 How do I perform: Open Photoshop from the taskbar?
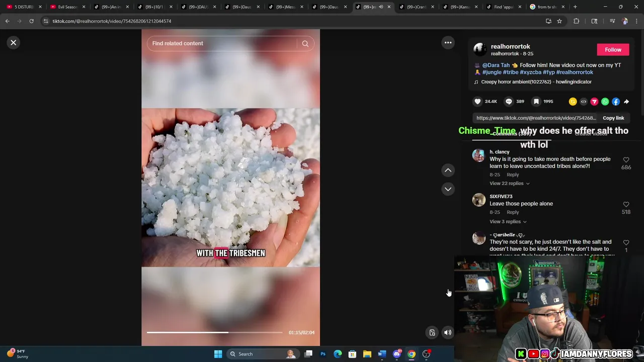click(323, 354)
